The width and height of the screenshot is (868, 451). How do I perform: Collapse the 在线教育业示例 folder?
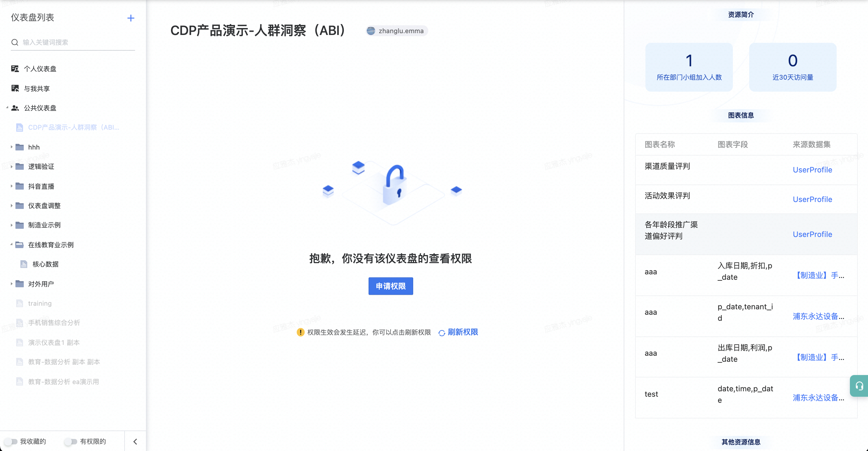tap(11, 244)
